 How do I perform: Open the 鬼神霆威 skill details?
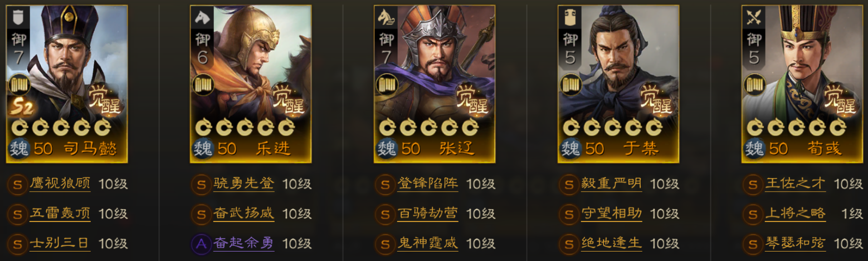427,243
